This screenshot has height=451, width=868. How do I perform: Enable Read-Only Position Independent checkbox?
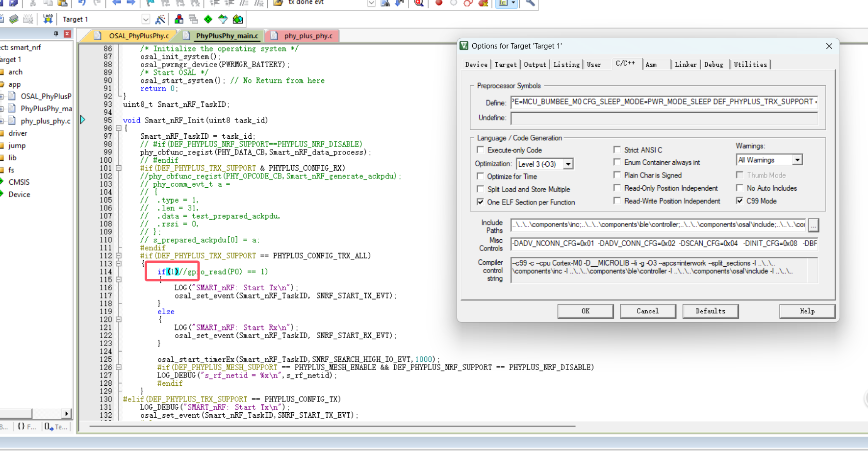[617, 188]
